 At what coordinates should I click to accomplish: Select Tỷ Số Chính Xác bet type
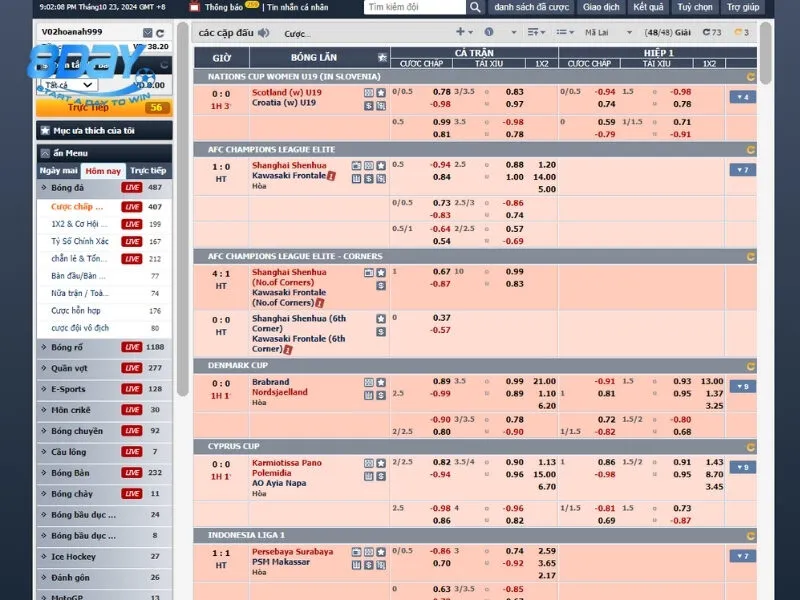tap(80, 241)
